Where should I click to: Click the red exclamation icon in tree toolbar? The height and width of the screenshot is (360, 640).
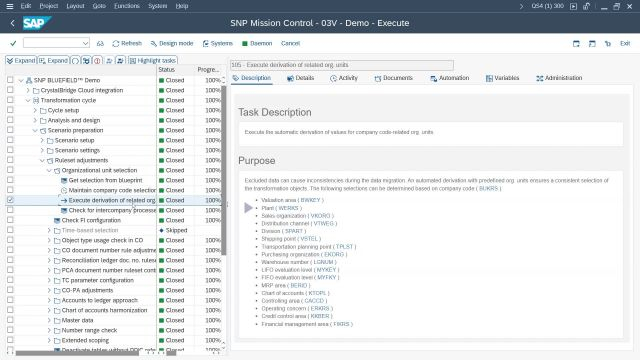point(97,60)
